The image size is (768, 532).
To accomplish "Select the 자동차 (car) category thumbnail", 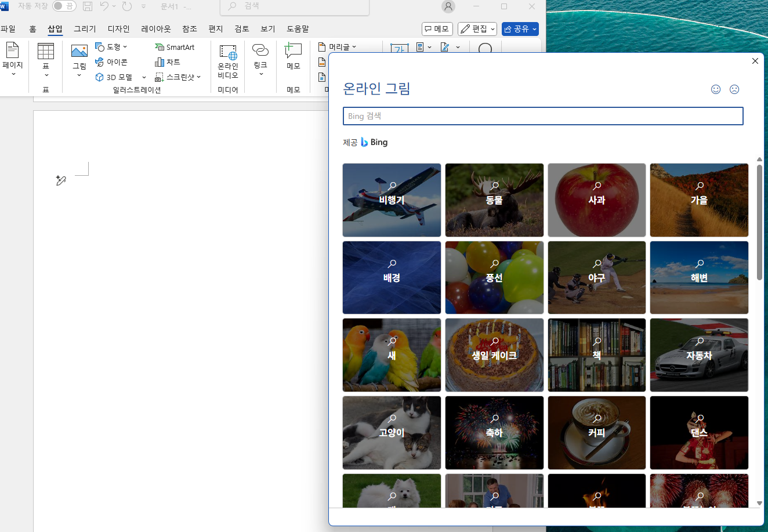I will [x=699, y=355].
